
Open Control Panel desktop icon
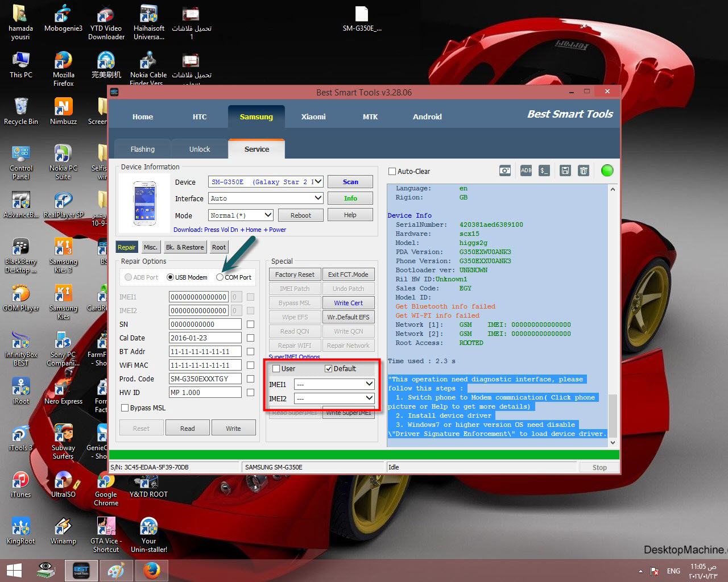20,162
